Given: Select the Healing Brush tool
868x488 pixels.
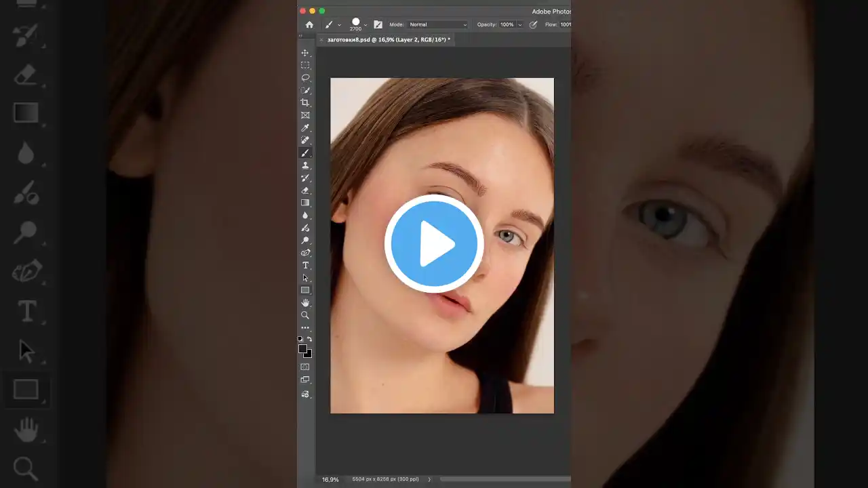Looking at the screenshot, I should point(304,140).
